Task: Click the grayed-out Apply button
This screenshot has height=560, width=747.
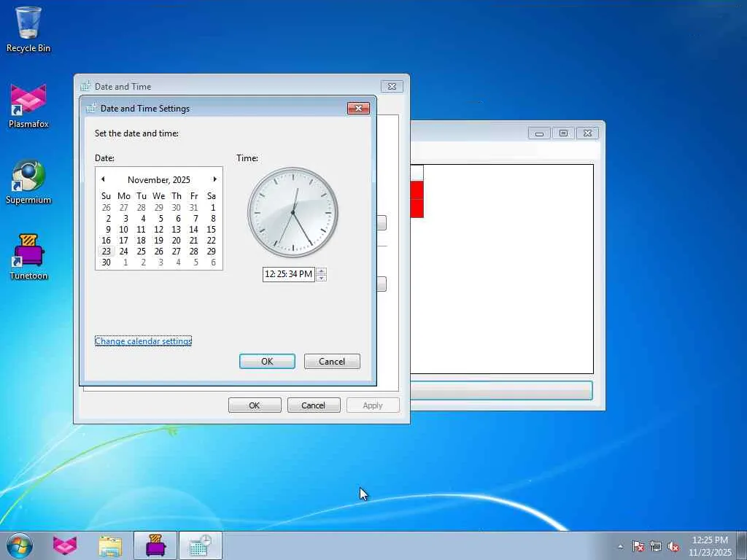Action: tap(373, 405)
